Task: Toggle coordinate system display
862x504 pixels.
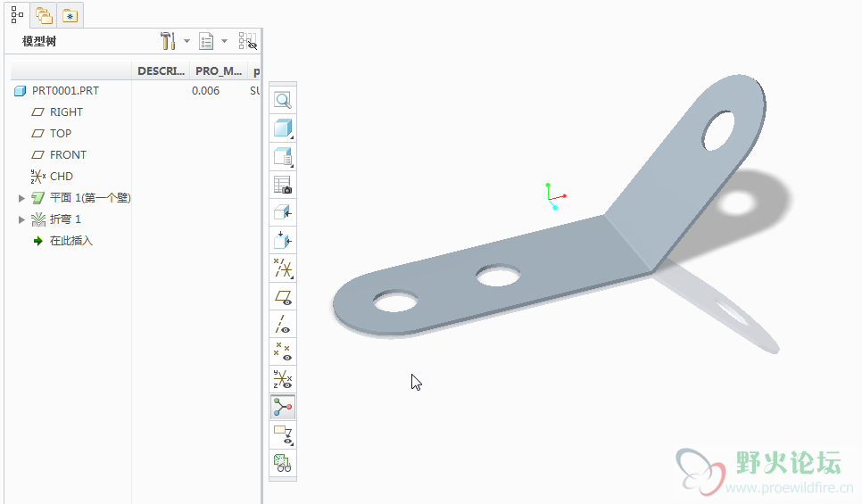Action: [283, 379]
